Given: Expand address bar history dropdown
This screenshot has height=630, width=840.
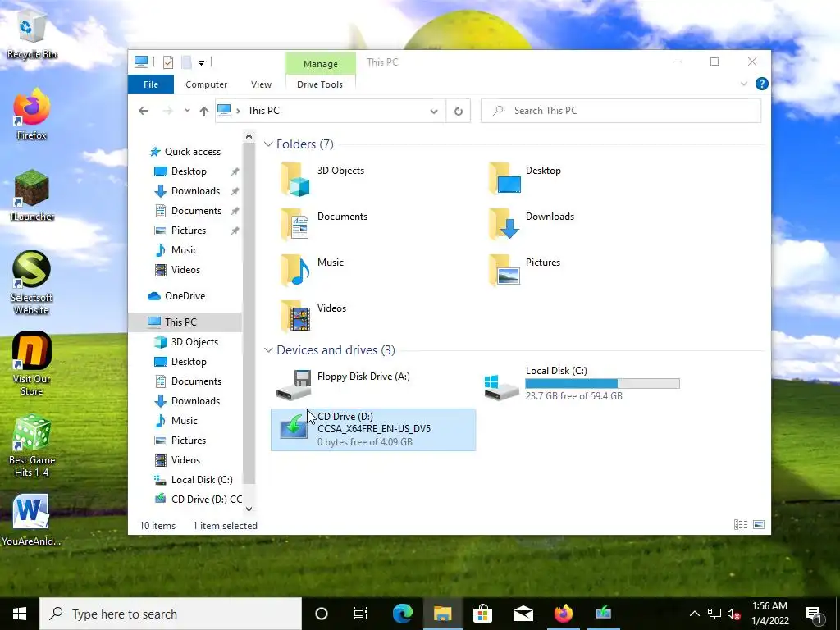Looking at the screenshot, I should click(433, 112).
